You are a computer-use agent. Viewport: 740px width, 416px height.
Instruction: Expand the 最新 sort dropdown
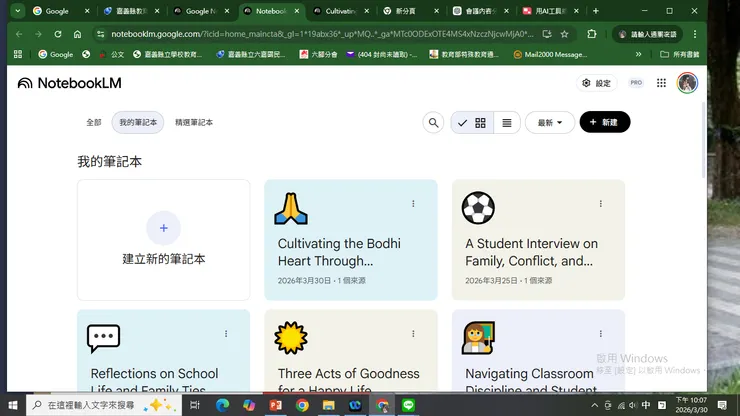point(550,123)
